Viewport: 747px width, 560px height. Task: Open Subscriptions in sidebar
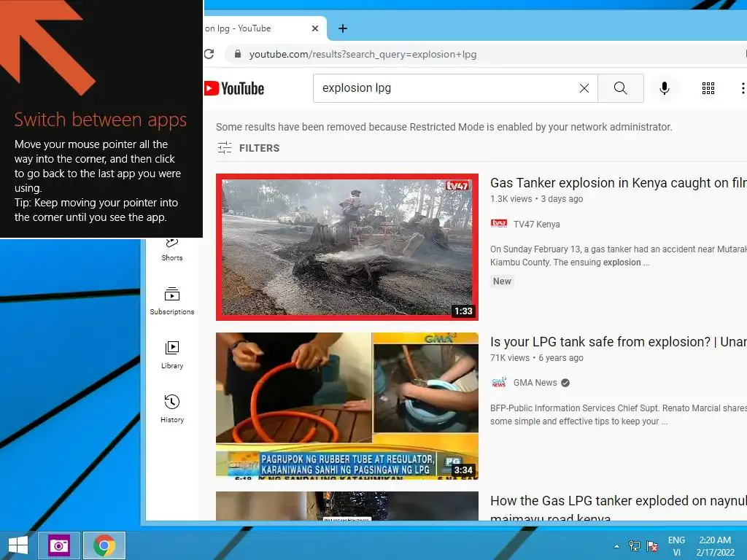172,301
